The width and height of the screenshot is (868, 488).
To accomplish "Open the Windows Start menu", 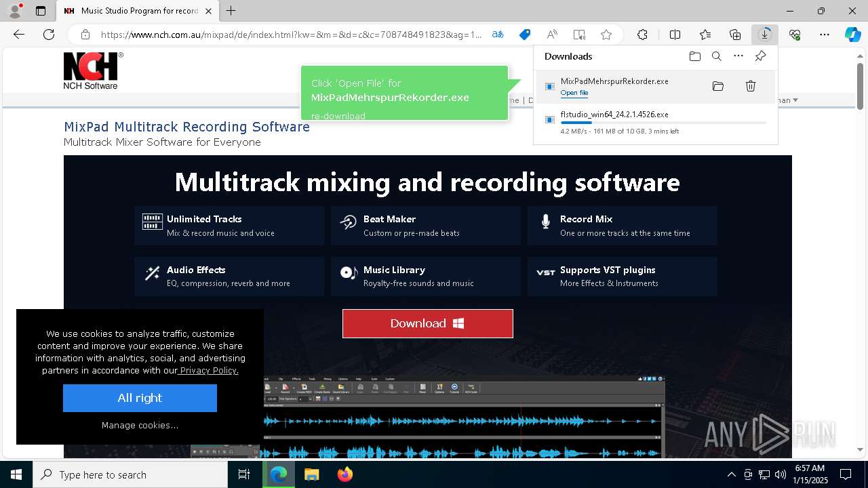I will click(x=16, y=474).
